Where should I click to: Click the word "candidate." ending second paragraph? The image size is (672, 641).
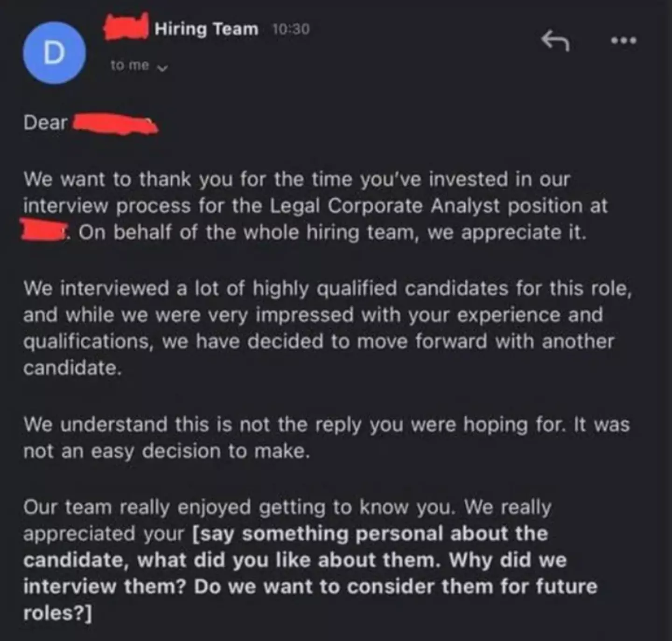coord(72,368)
